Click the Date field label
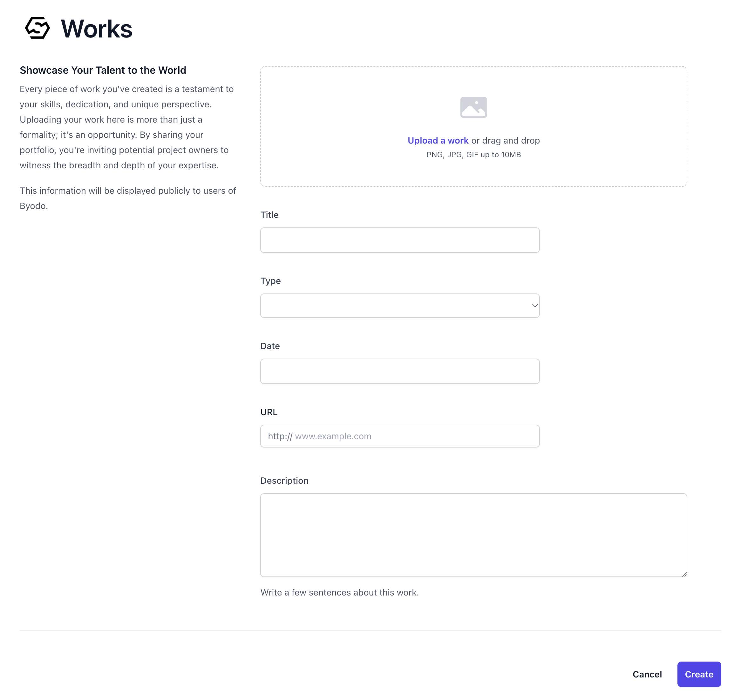This screenshot has width=741, height=700. [x=270, y=346]
